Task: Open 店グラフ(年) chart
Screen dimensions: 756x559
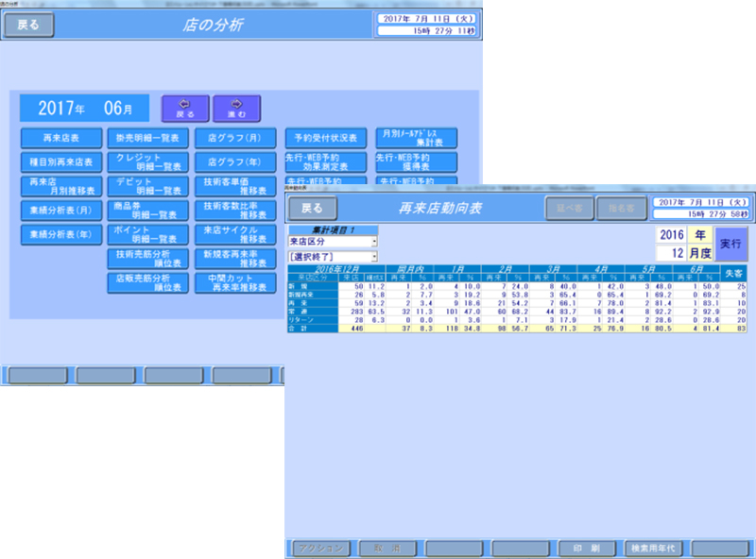Action: [x=235, y=161]
